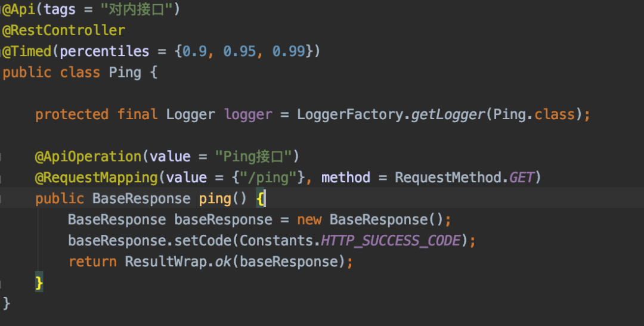Collapse the ping() method fold marker
This screenshot has height=326, width=644.
[x=2, y=198]
